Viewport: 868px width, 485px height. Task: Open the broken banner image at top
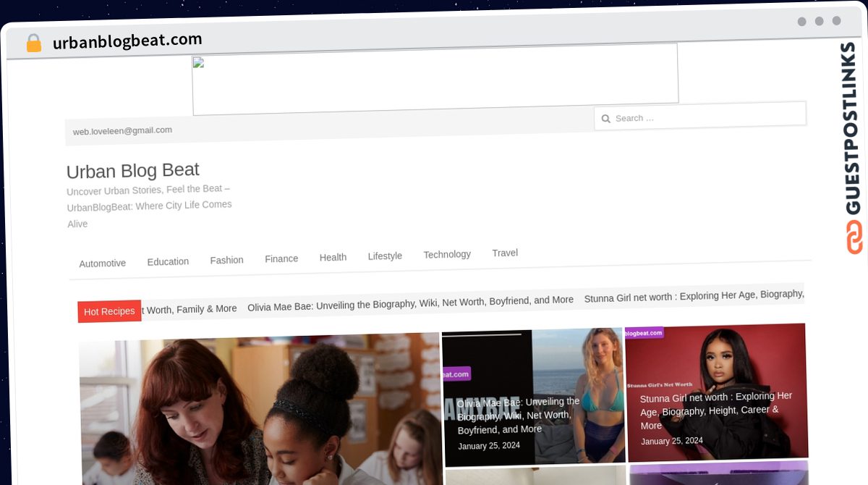[435, 78]
